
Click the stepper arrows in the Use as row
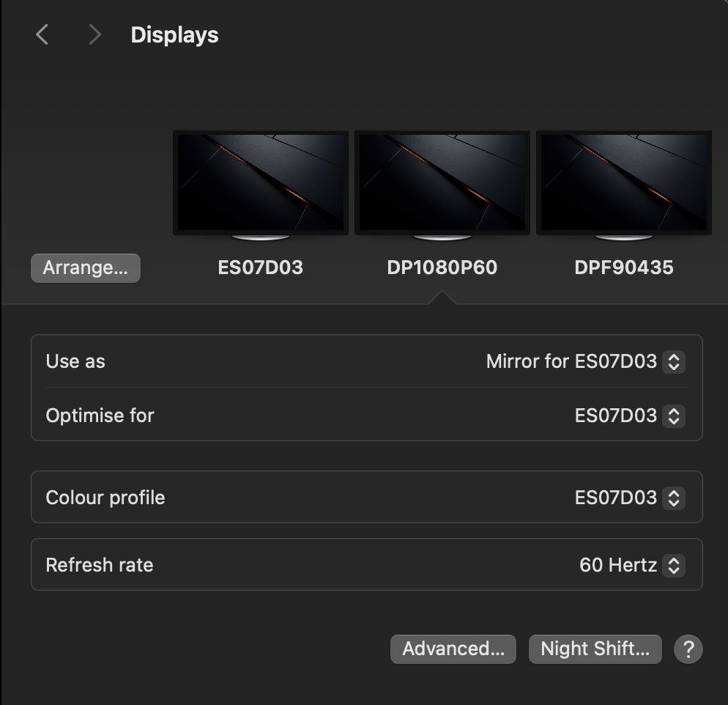pos(673,361)
